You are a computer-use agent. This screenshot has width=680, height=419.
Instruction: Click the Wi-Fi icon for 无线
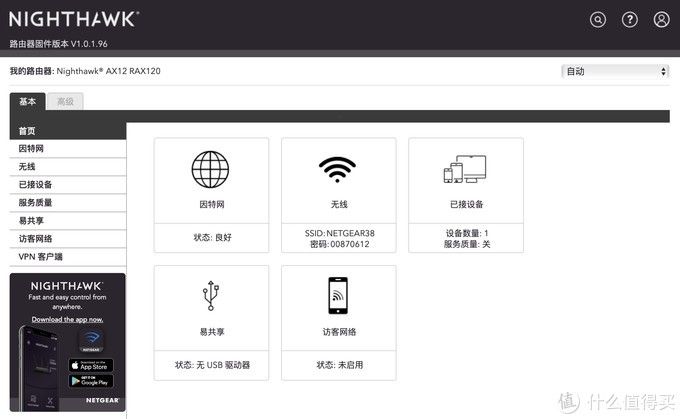(x=337, y=170)
